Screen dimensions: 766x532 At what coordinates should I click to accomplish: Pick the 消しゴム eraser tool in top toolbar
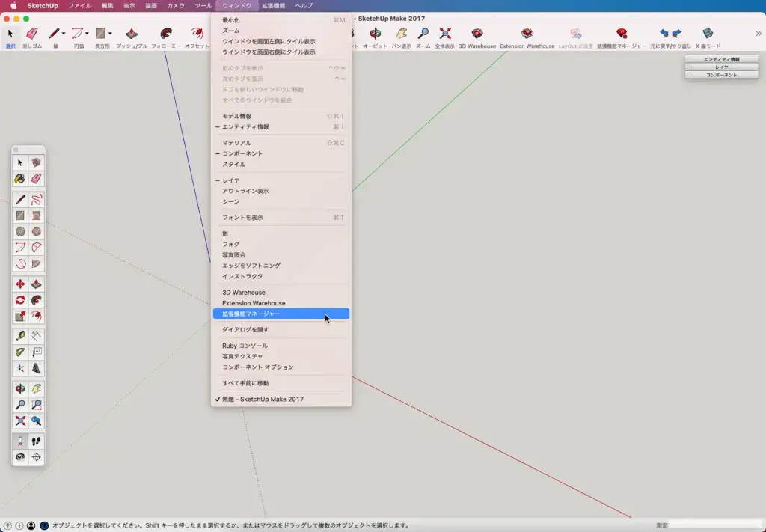(x=31, y=34)
